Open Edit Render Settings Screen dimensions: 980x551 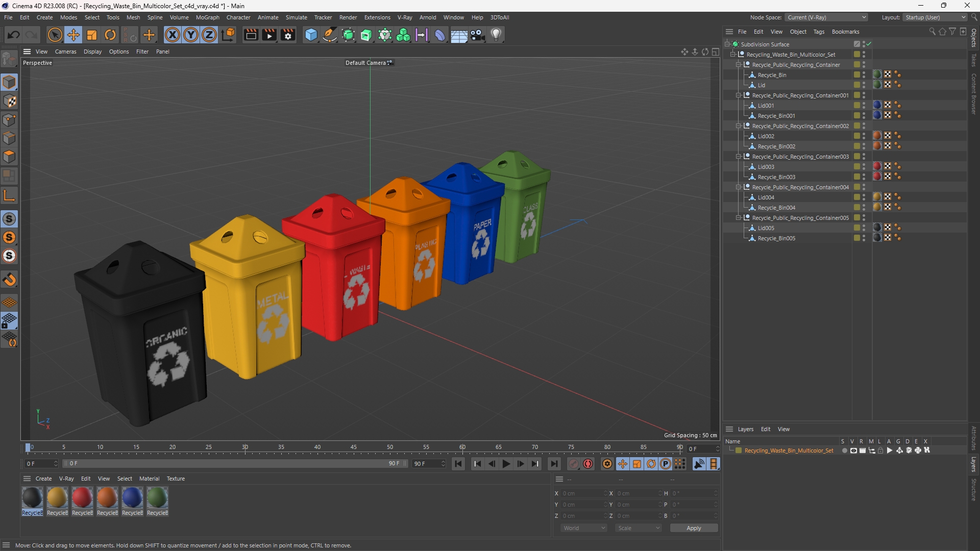pos(288,35)
